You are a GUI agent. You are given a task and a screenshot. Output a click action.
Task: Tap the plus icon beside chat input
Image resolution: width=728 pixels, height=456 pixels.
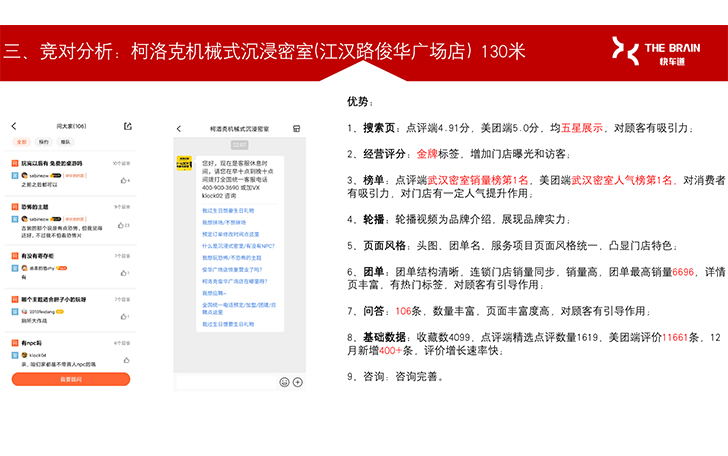click(x=298, y=382)
